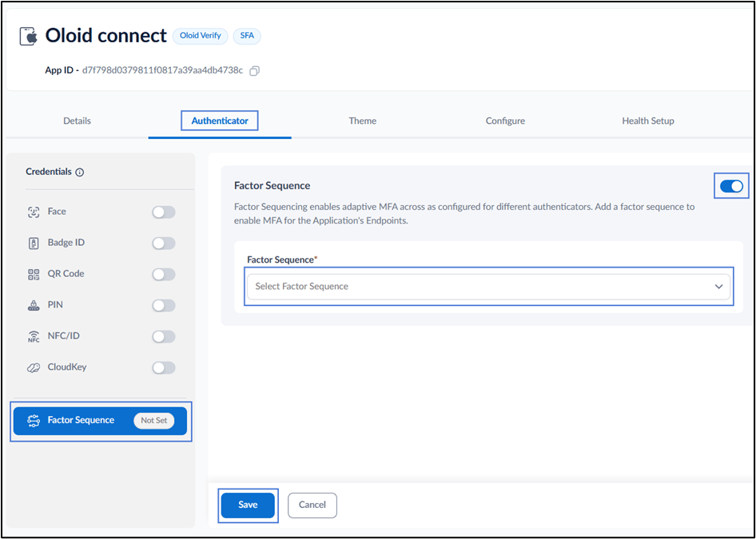The width and height of the screenshot is (756, 539).
Task: Click the Oloid connect app icon
Action: [29, 36]
